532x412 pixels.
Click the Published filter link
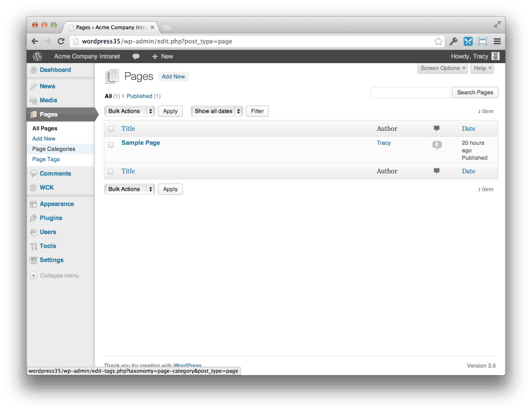(139, 97)
